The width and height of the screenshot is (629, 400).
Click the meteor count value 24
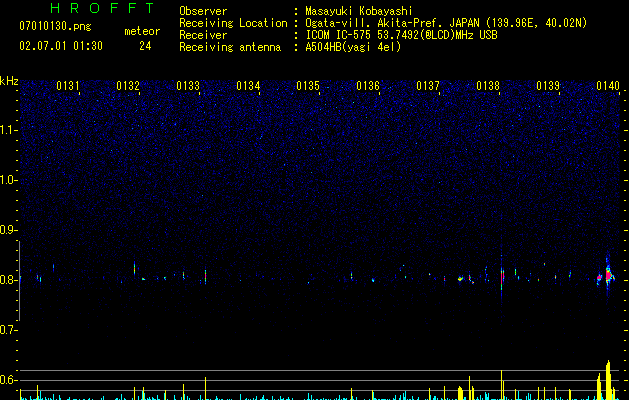coord(145,46)
